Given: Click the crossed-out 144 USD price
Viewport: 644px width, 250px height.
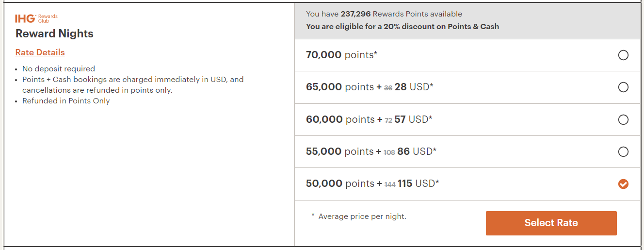Looking at the screenshot, I should coord(390,184).
